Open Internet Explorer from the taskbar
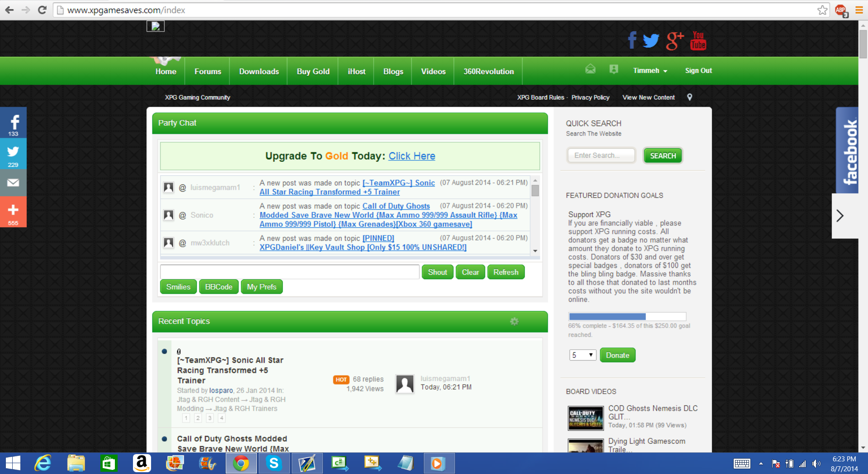868x474 pixels. click(43, 463)
